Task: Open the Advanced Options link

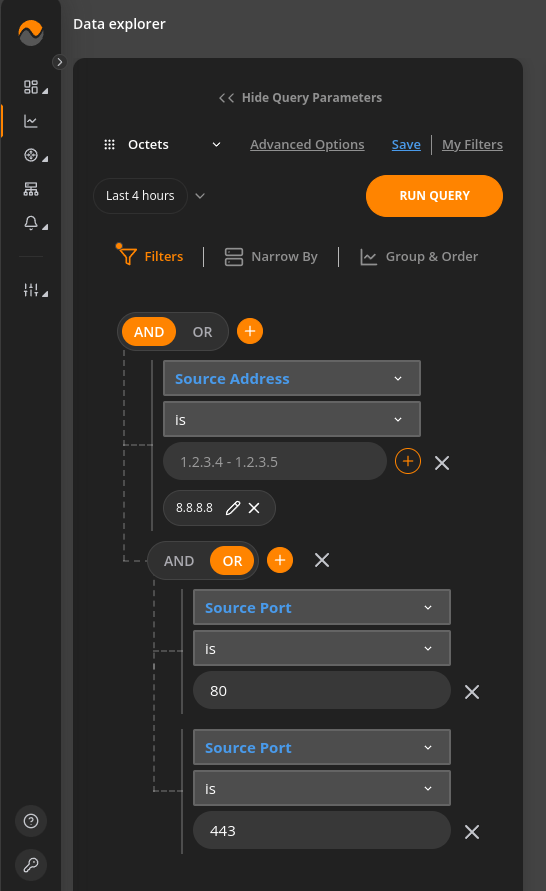Action: click(307, 145)
